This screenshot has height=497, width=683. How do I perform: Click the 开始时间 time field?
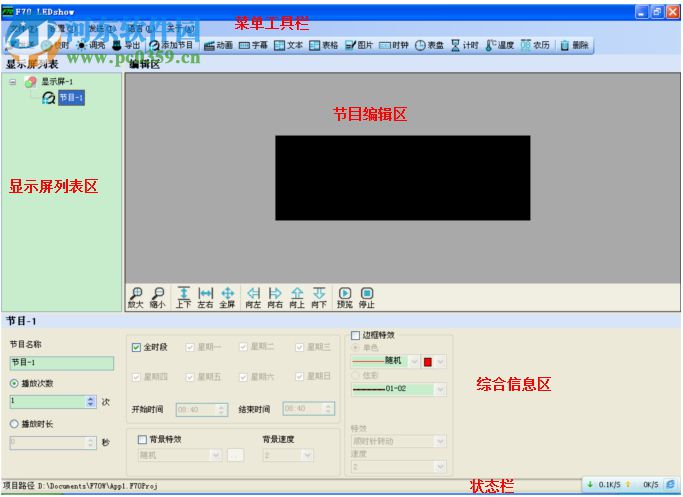tap(202, 409)
